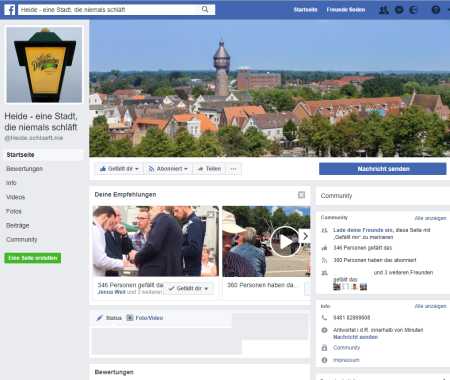The image size is (450, 380).
Task: Open the page profile picture
Action: (x=44, y=65)
